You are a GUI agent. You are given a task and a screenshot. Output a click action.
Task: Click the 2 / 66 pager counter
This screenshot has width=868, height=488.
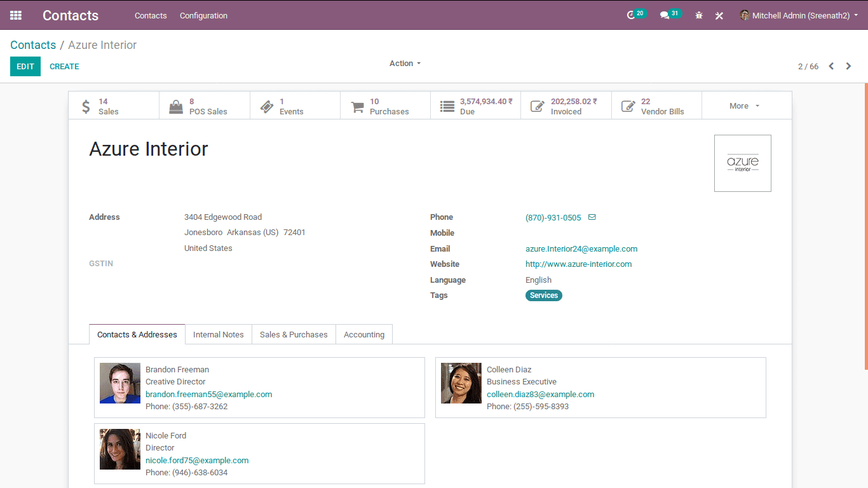808,67
